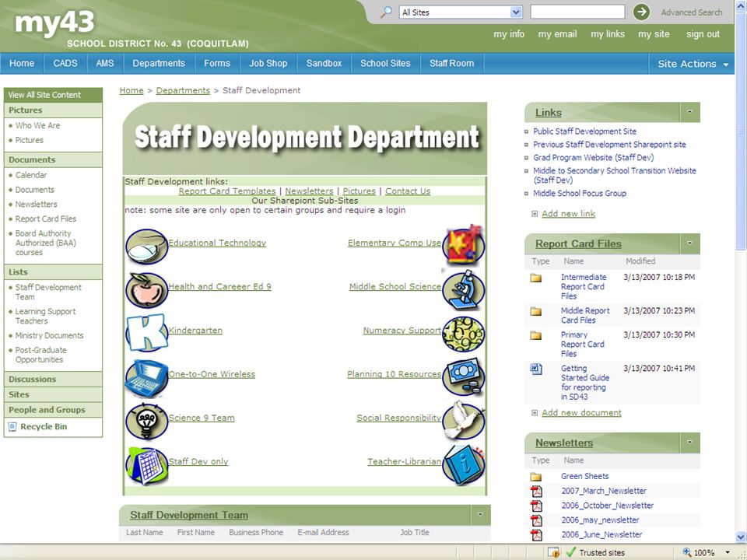Expand the Newsletters web part menu arrow
Screen dimensions: 747x560
(689, 443)
